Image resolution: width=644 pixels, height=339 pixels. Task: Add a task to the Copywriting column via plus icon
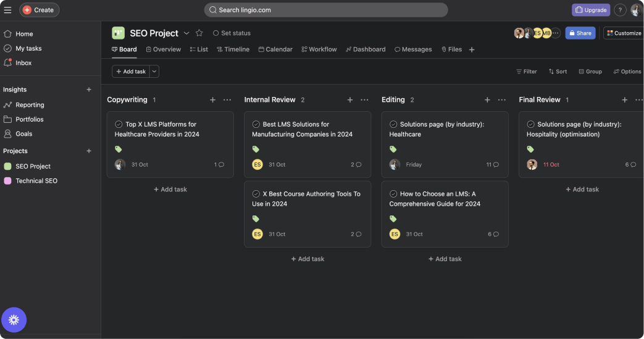213,100
